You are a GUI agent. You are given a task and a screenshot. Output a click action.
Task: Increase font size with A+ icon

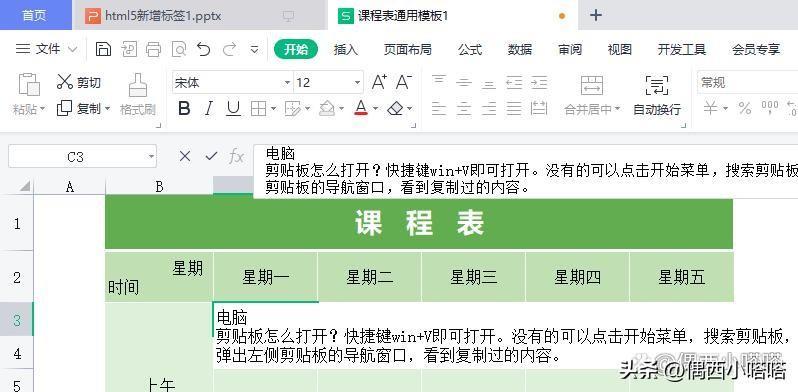click(x=379, y=82)
